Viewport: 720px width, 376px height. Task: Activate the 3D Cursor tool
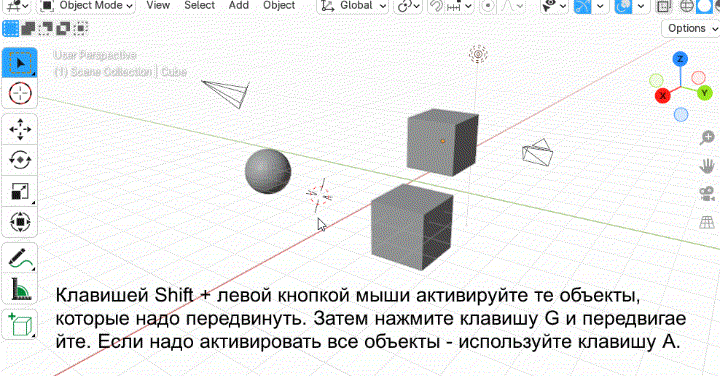[20, 93]
